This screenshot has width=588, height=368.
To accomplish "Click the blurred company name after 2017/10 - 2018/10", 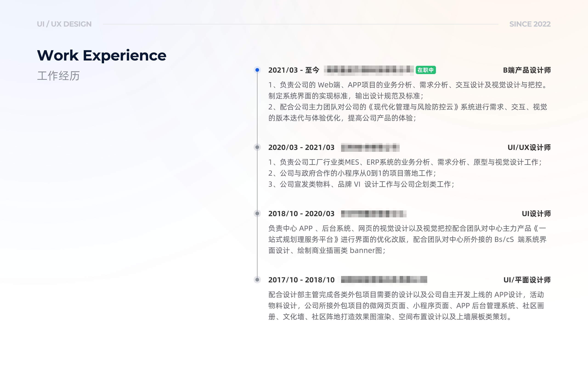I will tap(384, 280).
